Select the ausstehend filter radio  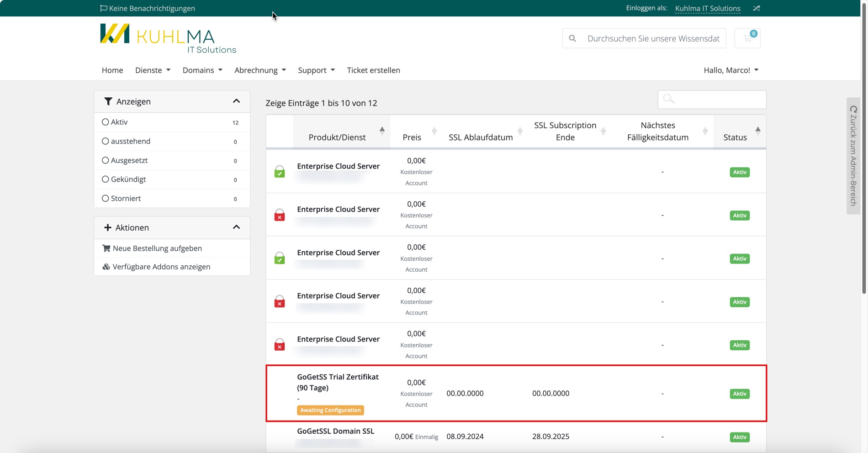106,141
